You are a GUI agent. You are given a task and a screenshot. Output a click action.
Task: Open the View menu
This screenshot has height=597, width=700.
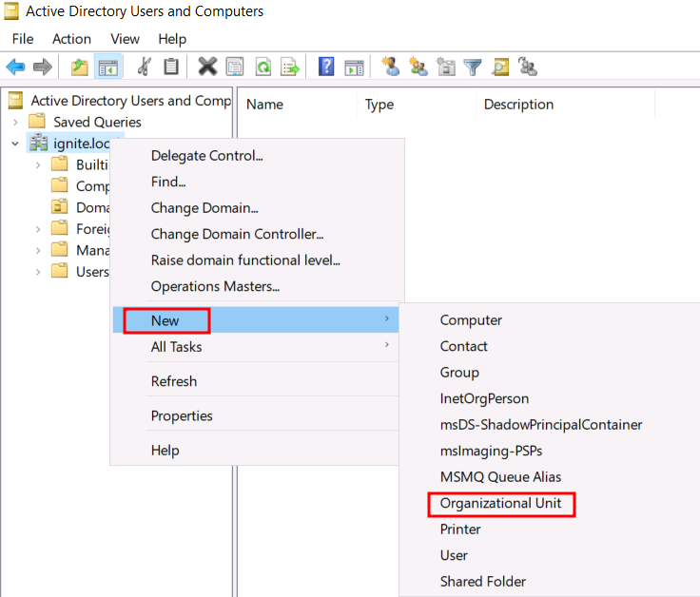125,39
